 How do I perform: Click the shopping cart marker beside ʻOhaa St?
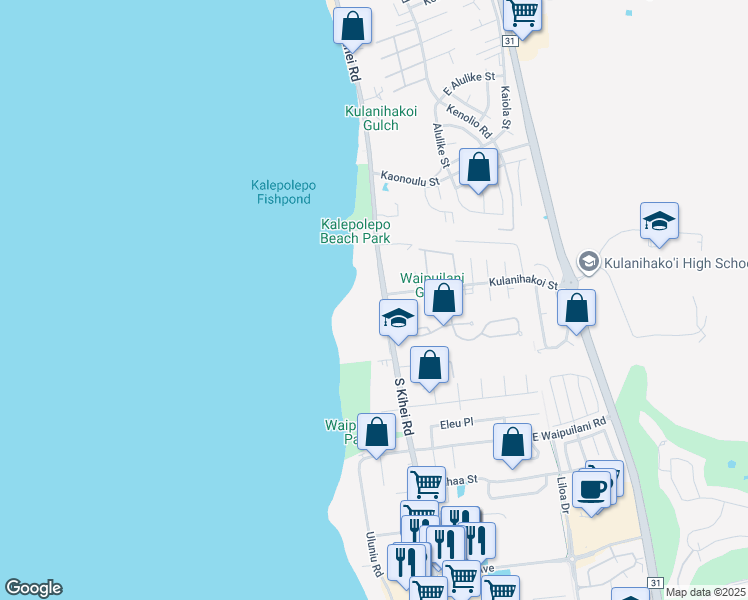pyautogui.click(x=427, y=484)
